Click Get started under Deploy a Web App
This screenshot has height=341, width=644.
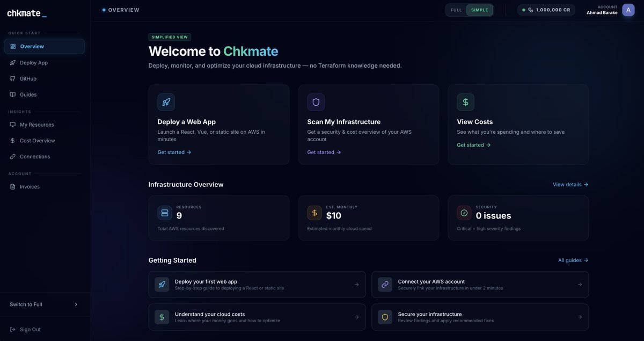174,152
